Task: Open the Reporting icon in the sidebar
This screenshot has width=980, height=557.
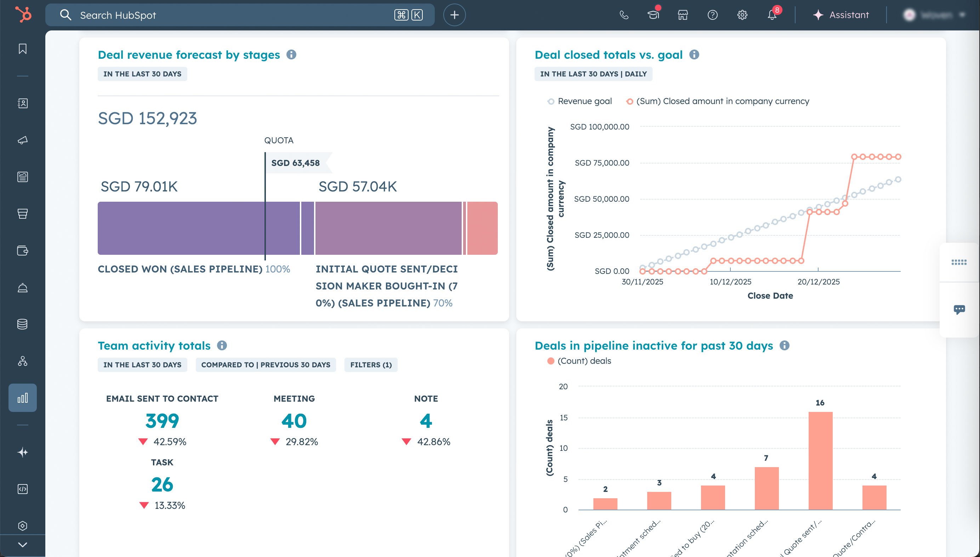Action: 22,397
